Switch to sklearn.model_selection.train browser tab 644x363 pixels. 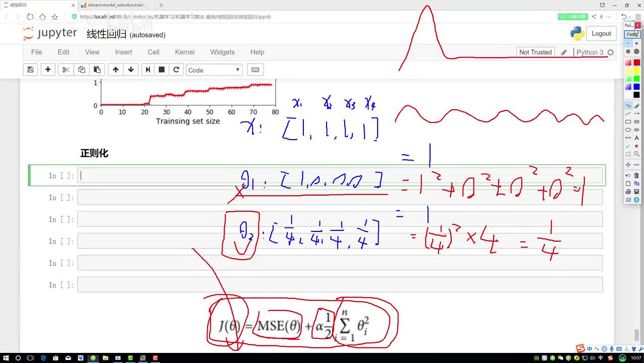coord(116,5)
